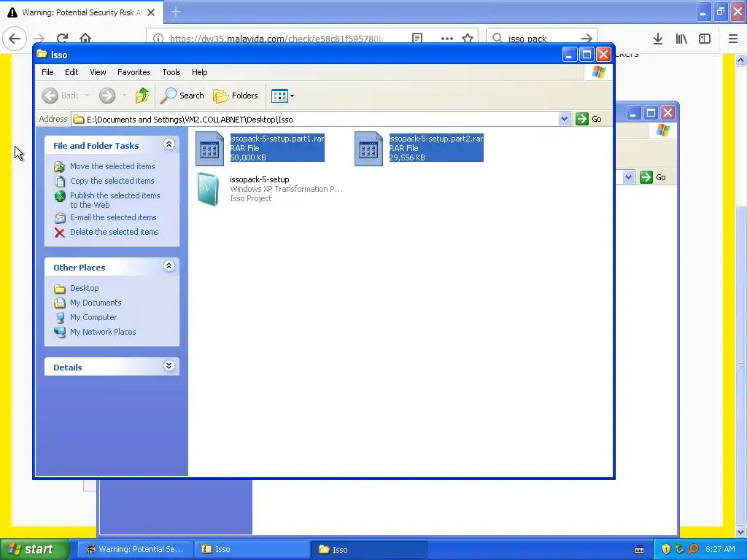The height and width of the screenshot is (560, 747).
Task: Toggle Firefox sidebar icon
Action: pyautogui.click(x=705, y=39)
